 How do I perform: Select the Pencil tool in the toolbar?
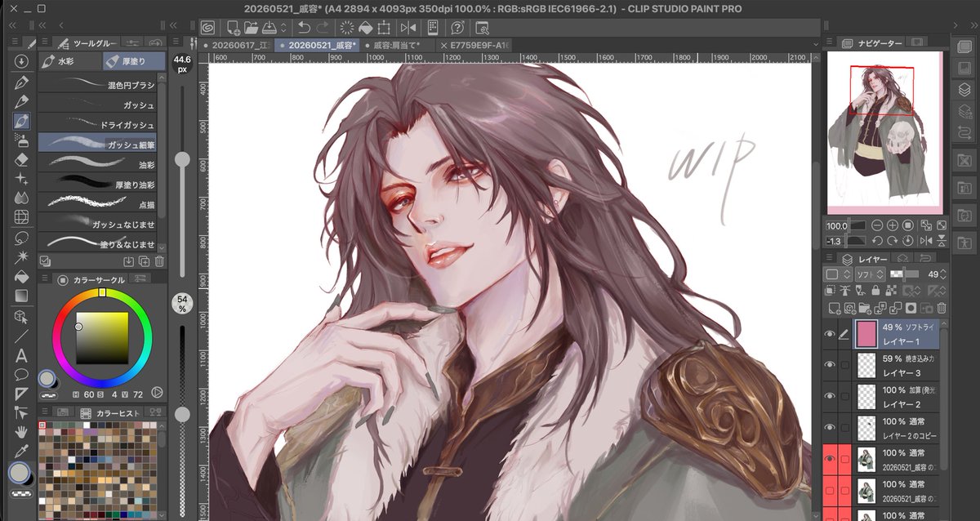coord(21,101)
